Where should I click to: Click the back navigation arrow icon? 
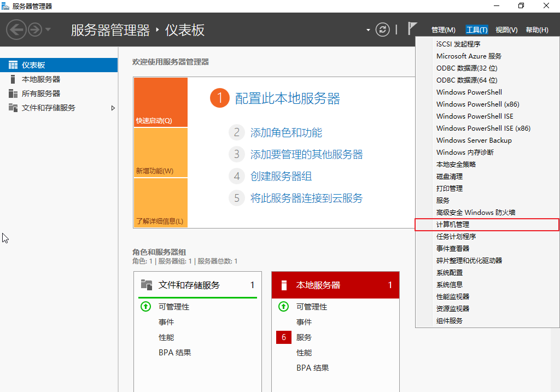point(16,30)
